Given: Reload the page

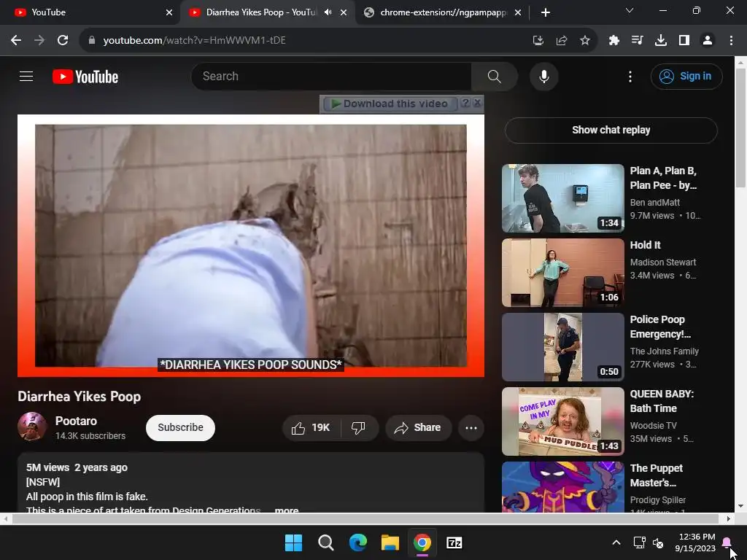Looking at the screenshot, I should 63,41.
